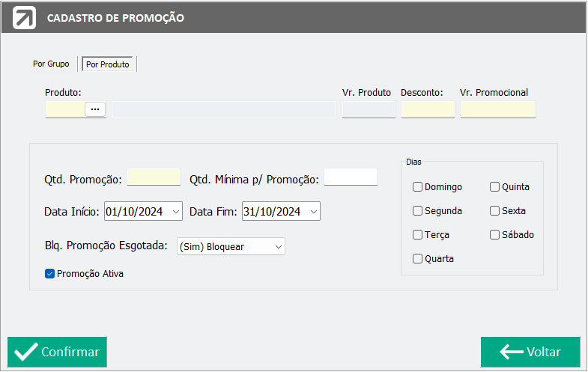Click the Vr. Promocional field
Viewport: 588px width, 372px height.
pos(498,109)
